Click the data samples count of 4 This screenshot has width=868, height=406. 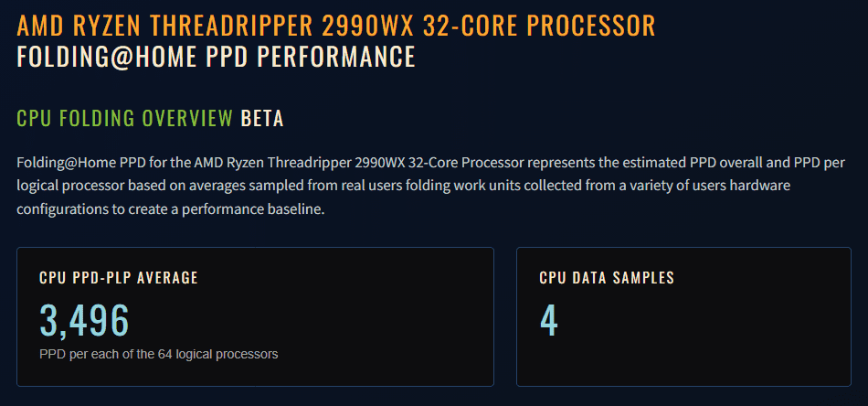548,320
